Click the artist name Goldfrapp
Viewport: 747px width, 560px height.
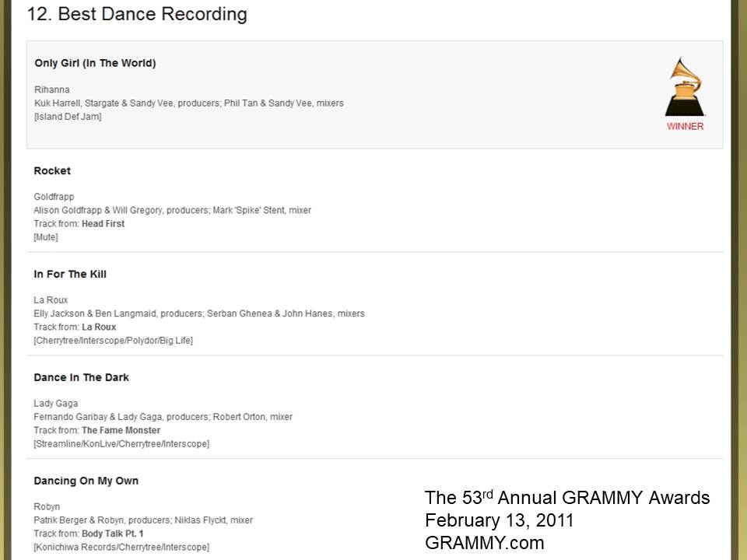click(54, 197)
